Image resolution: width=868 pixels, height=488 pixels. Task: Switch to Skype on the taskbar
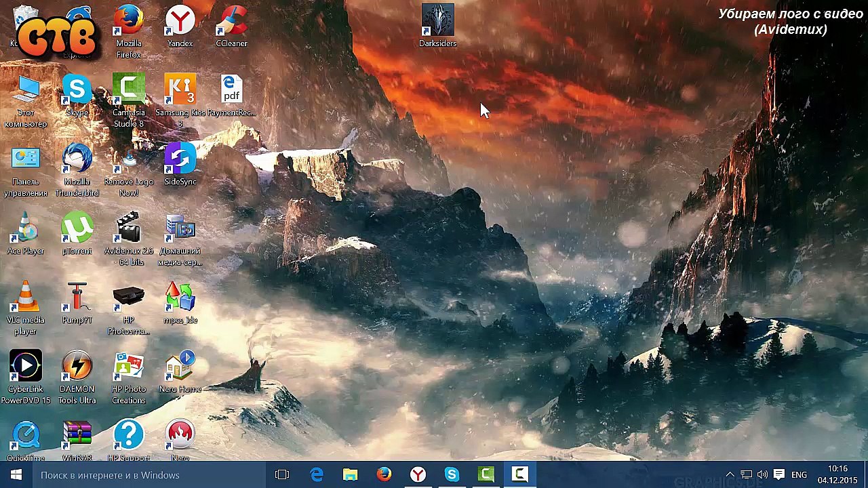[452, 474]
